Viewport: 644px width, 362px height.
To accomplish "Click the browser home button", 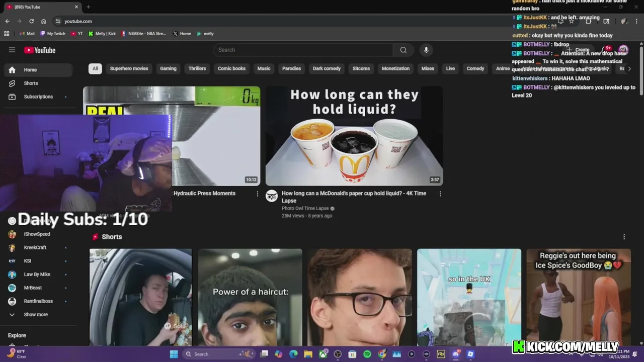I will (x=44, y=21).
